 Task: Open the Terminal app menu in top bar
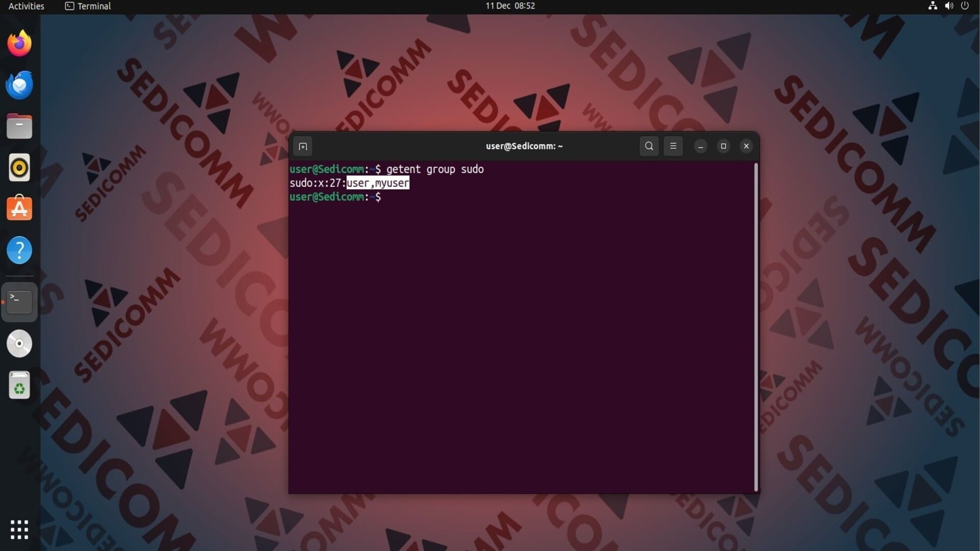pyautogui.click(x=88, y=6)
